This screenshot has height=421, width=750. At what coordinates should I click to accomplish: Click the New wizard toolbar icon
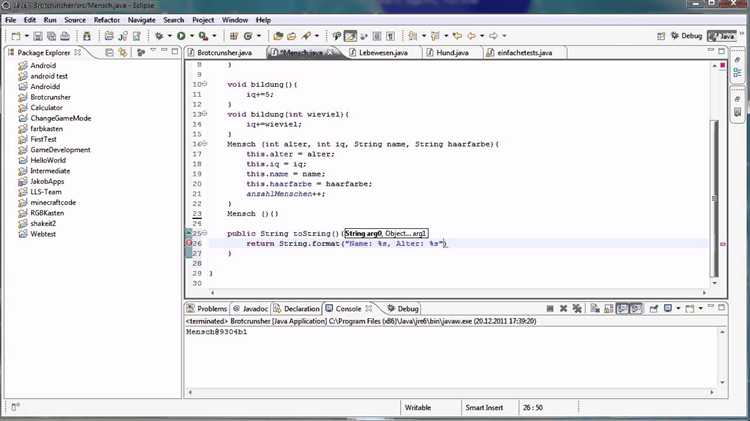click(x=16, y=36)
